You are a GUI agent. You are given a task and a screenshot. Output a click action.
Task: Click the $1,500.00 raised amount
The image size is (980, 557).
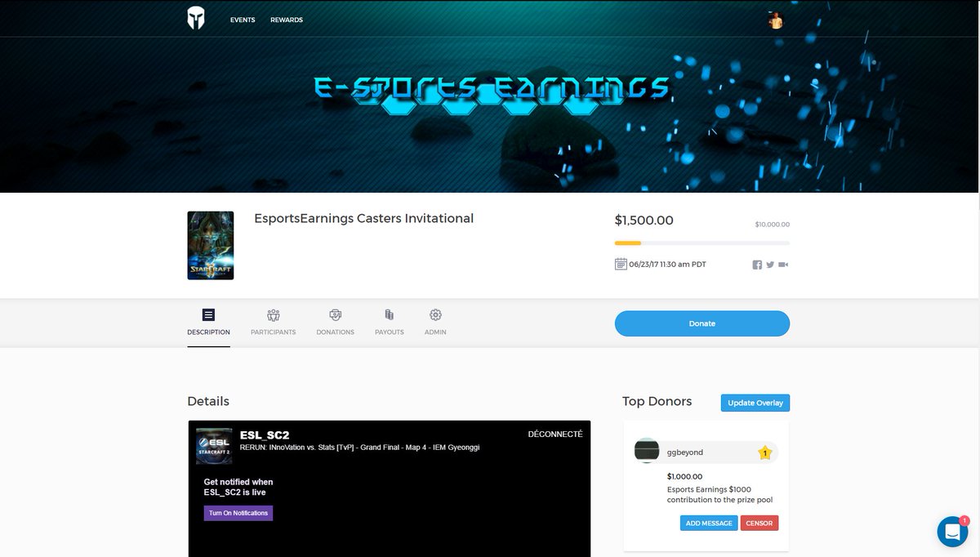644,221
